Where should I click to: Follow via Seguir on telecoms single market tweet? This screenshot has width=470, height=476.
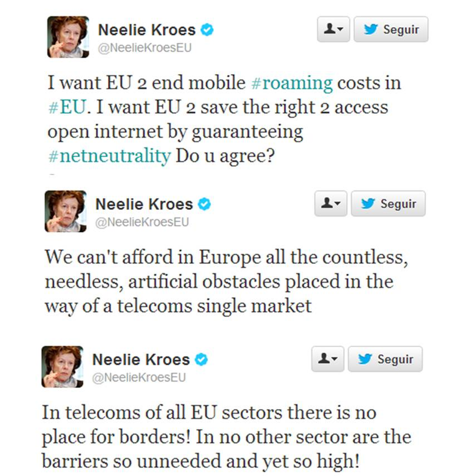pyautogui.click(x=388, y=203)
